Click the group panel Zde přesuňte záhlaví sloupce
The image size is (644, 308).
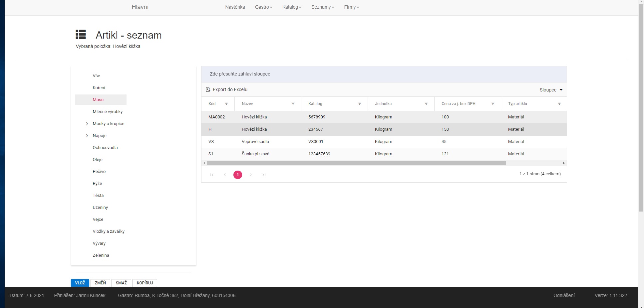coord(384,74)
